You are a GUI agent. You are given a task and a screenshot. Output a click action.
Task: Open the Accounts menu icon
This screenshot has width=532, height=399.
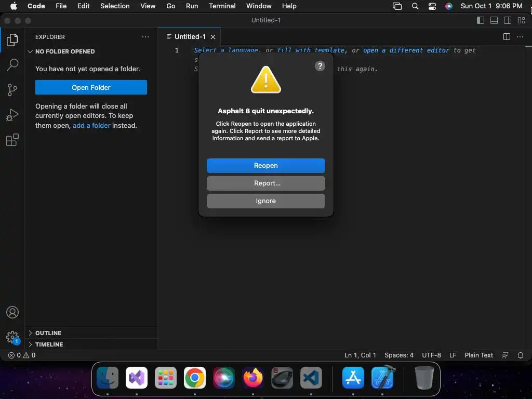(12, 312)
